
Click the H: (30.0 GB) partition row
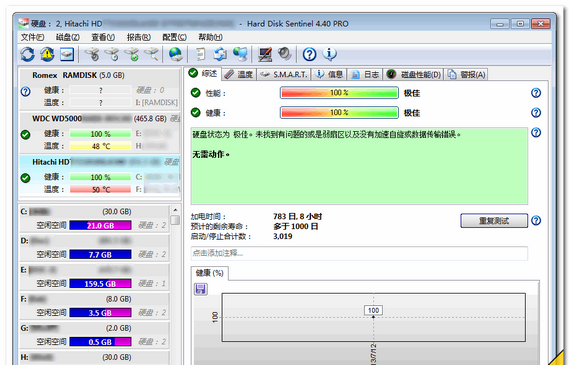(x=95, y=357)
